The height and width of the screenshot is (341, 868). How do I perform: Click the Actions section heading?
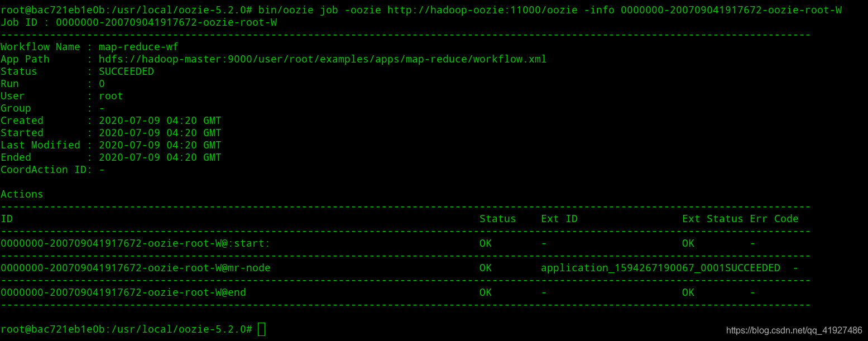click(x=22, y=194)
